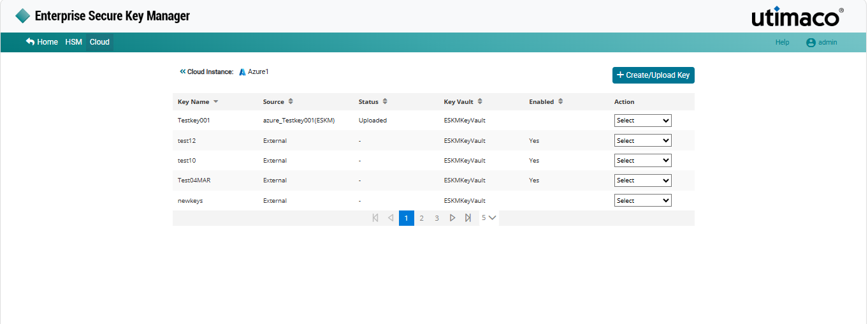Open rows-per-page dropdown showing 5
This screenshot has height=324, width=868.
pyautogui.click(x=489, y=218)
